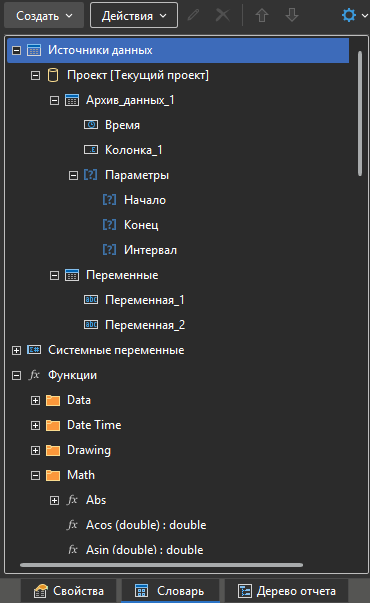Click the table icon beside Переменные
The height and width of the screenshot is (603, 370).
point(72,275)
